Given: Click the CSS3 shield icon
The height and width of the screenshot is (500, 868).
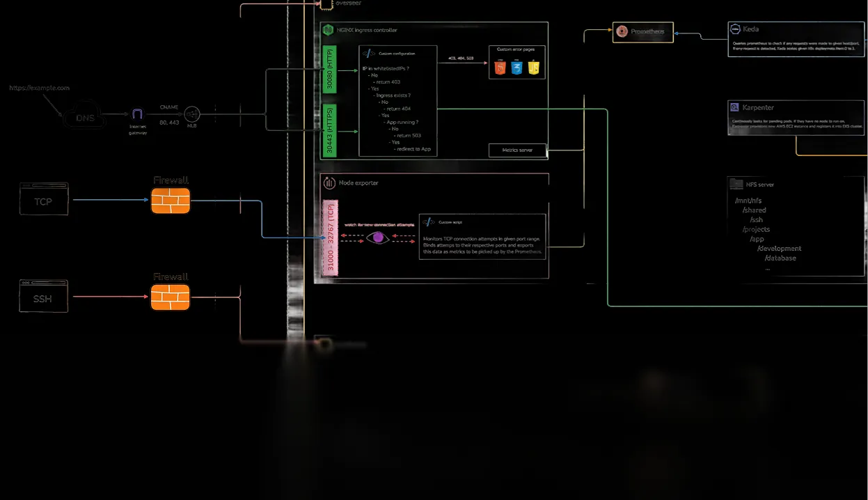Looking at the screenshot, I should [516, 68].
